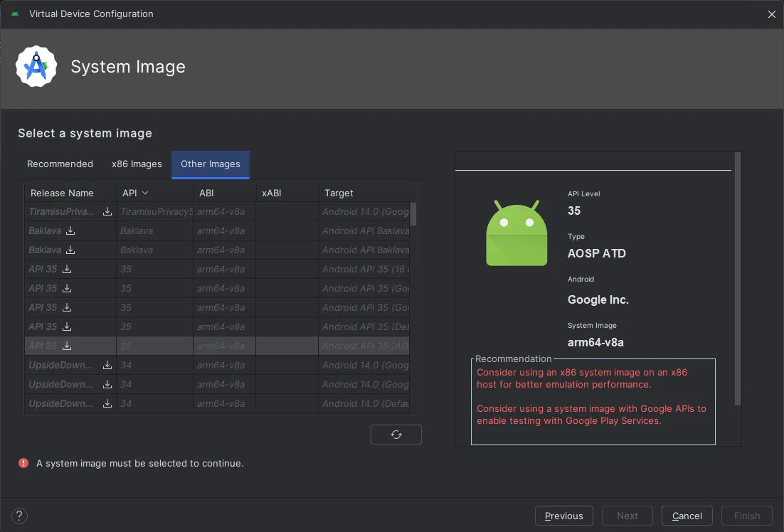Go back with the Previous button
The width and height of the screenshot is (784, 532).
pyautogui.click(x=563, y=516)
